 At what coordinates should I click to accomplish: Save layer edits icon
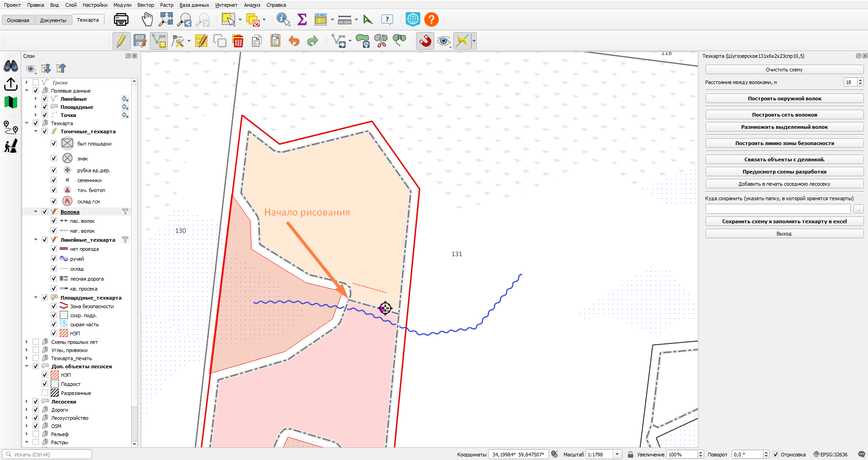pyautogui.click(x=140, y=41)
